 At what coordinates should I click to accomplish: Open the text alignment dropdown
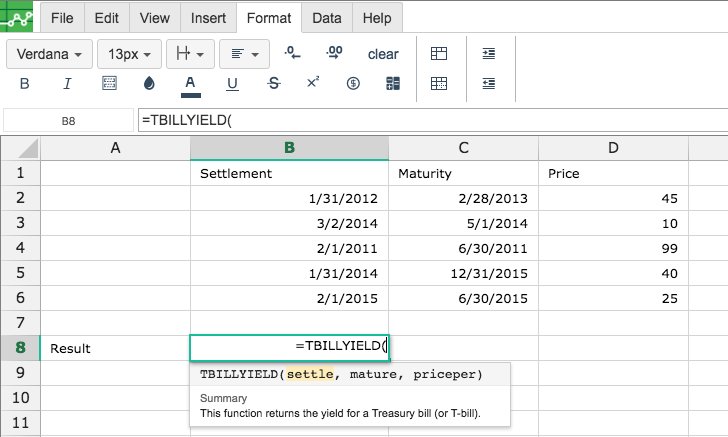pos(244,54)
